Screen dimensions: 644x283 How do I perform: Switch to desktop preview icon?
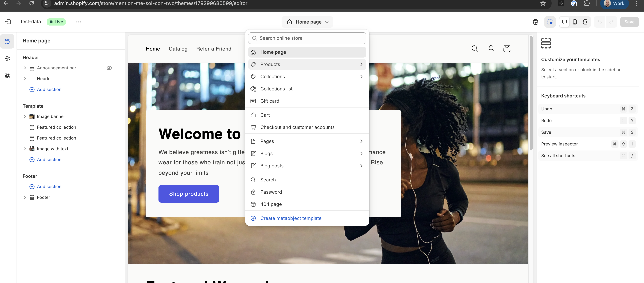[x=564, y=22]
